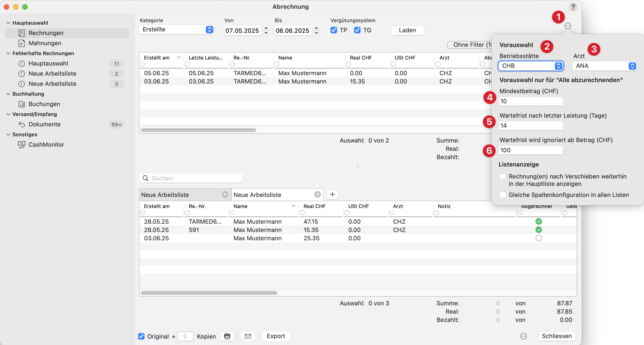Open the Kategorie Erstellte dropdown
Image resolution: width=644 pixels, height=345 pixels.
[x=176, y=30]
